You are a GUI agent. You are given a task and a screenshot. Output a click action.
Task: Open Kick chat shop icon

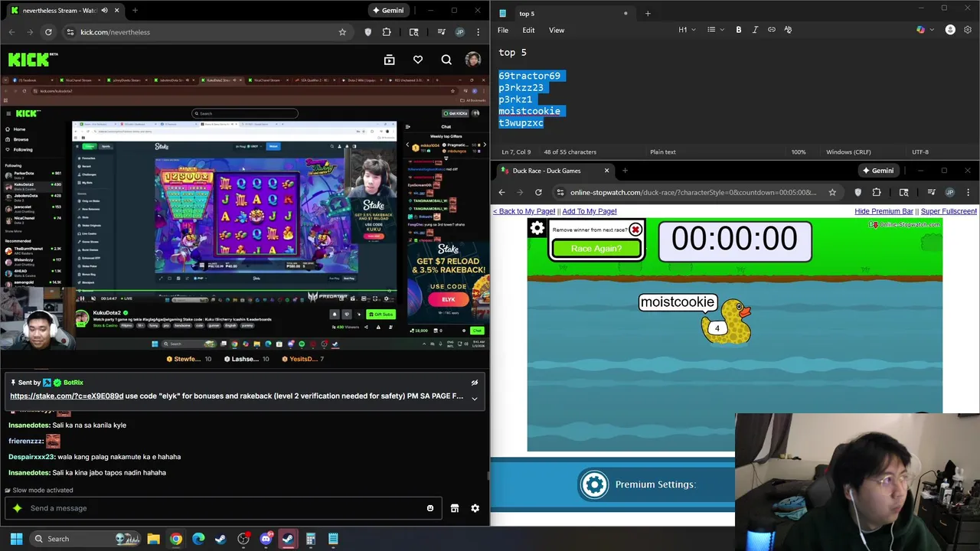coord(455,508)
